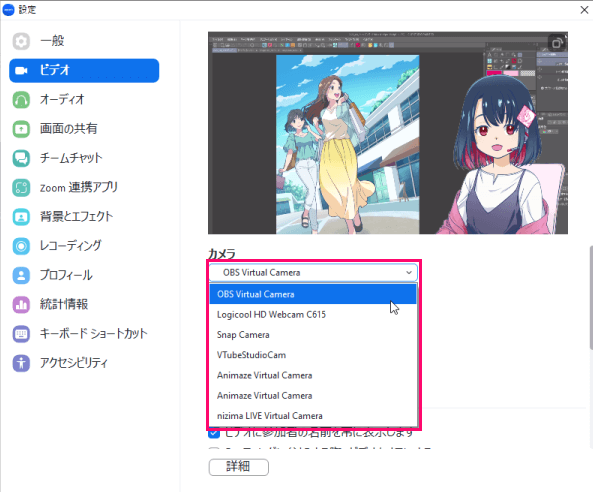
Task: Click the Accessibility figure icon
Action: point(21,363)
